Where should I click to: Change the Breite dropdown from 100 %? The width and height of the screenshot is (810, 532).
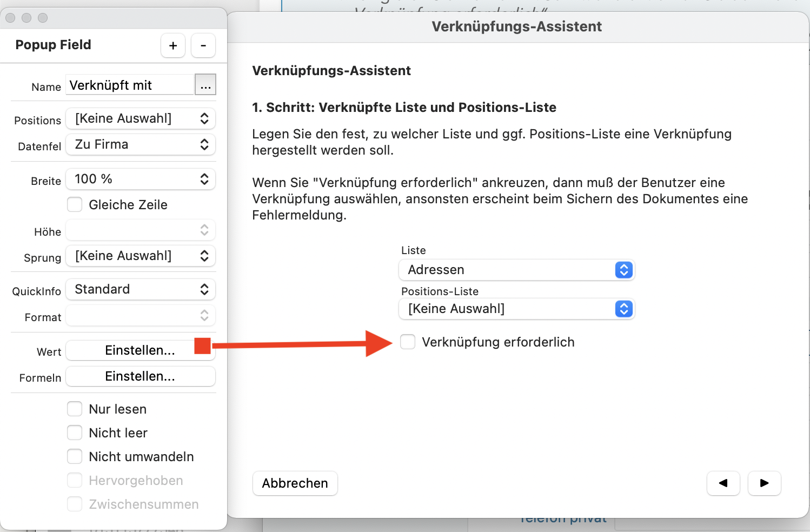click(x=141, y=179)
